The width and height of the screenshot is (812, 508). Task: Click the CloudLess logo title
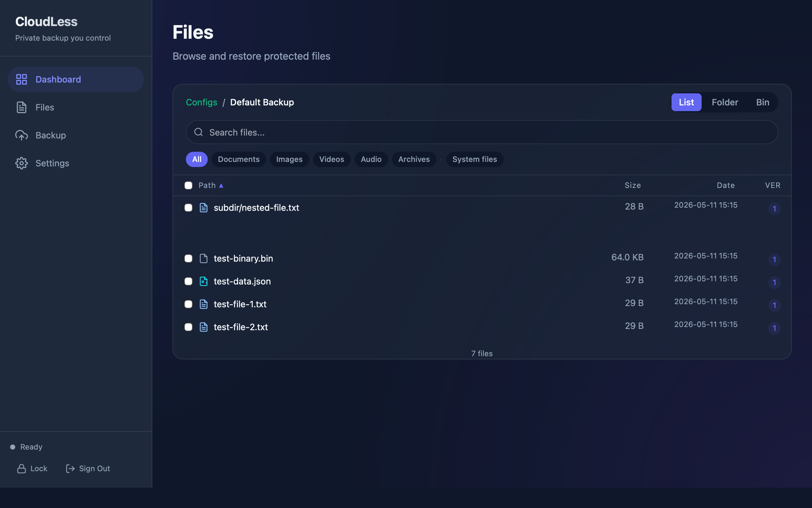[x=46, y=22]
